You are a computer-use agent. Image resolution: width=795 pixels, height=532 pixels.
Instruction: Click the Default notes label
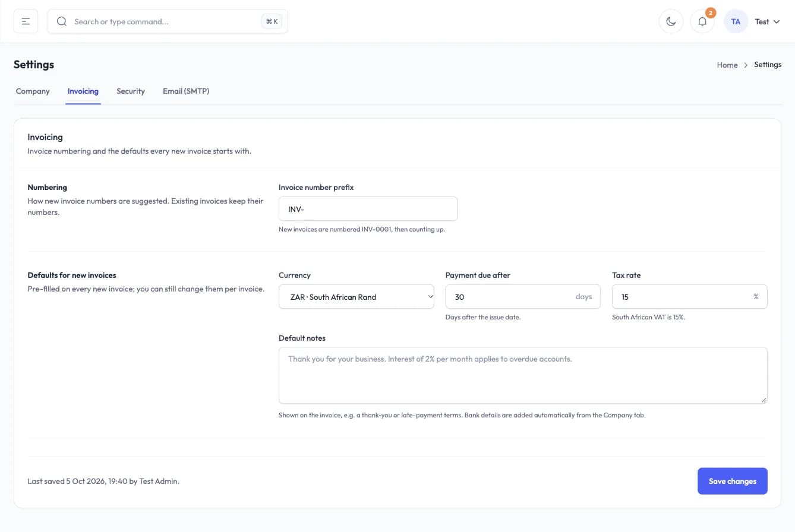pos(302,338)
